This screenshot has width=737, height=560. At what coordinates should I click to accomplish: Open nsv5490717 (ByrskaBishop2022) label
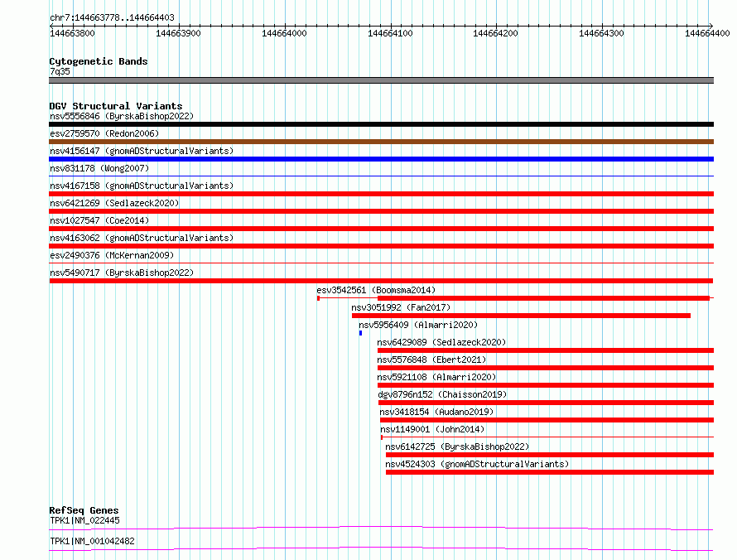pos(122,273)
